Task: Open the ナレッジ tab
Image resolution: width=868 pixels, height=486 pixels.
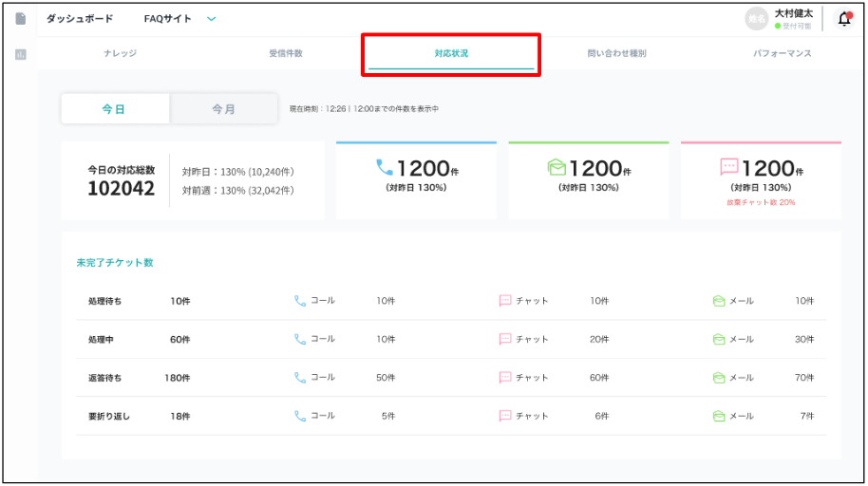Action: click(x=120, y=54)
